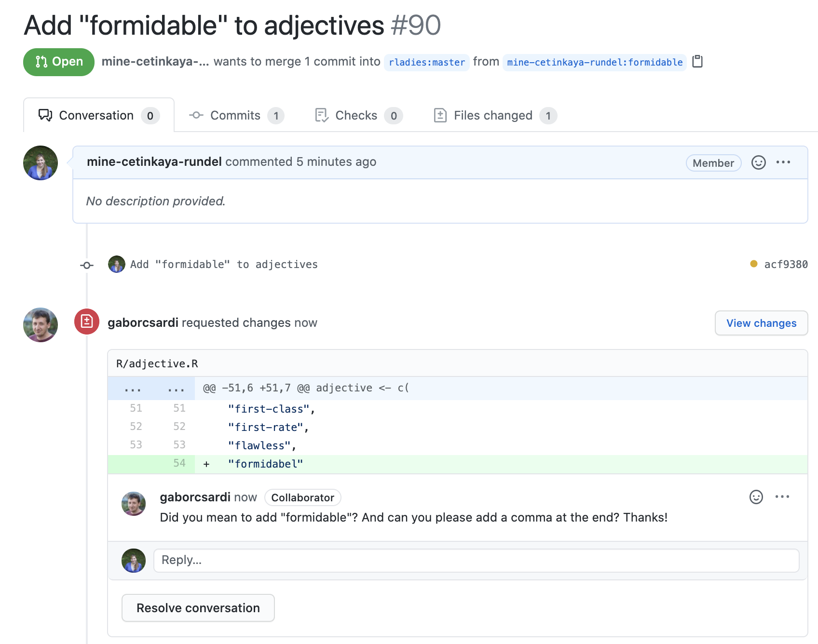Open commit acf9380
The height and width of the screenshot is (644, 818).
click(x=785, y=264)
